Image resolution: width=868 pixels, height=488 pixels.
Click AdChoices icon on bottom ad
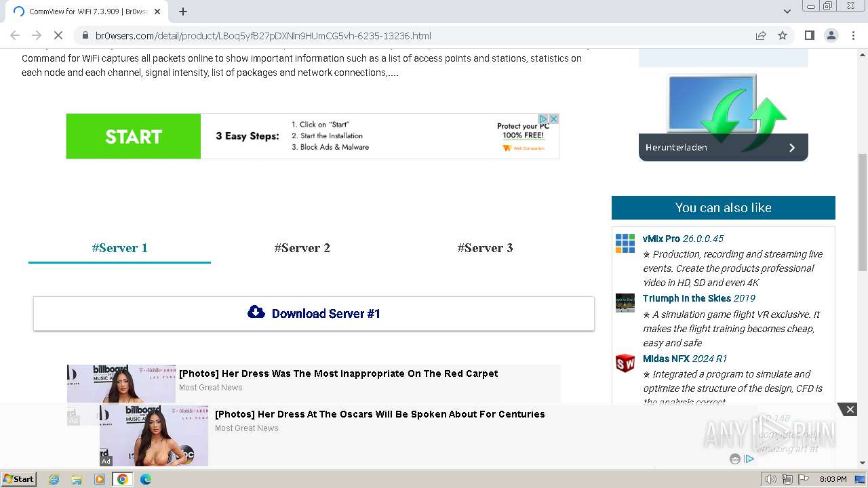tap(749, 459)
